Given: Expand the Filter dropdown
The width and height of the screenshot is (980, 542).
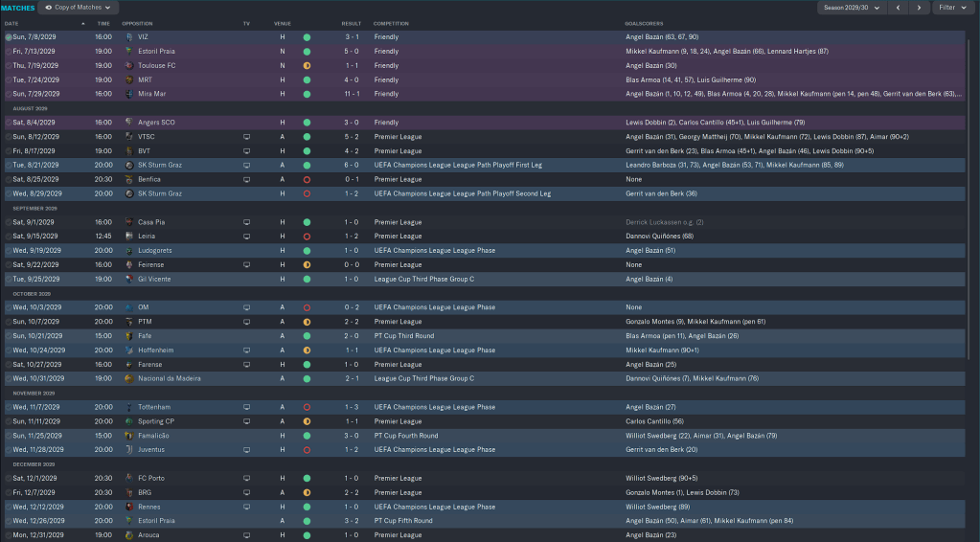Looking at the screenshot, I should click(x=953, y=8).
